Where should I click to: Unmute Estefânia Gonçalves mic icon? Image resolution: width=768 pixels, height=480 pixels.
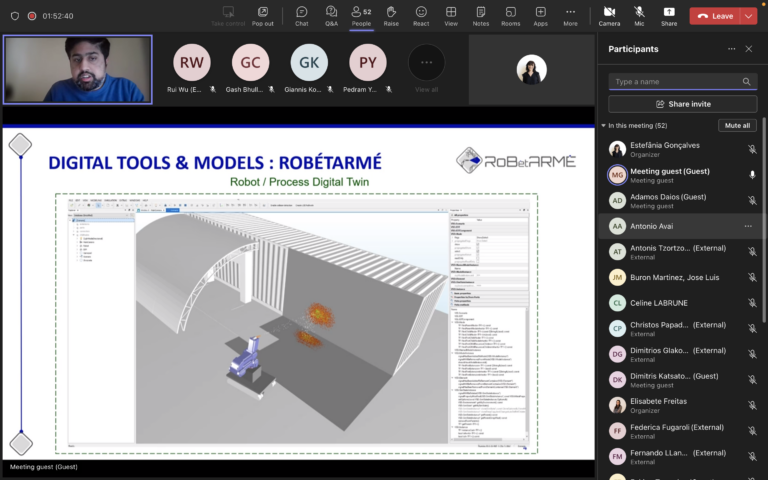pyautogui.click(x=752, y=149)
